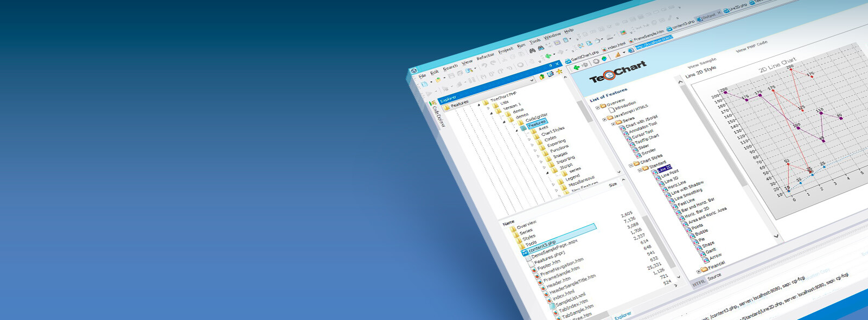The image size is (868, 320).
Task: Select the TeeChart PHP folder
Action: click(503, 97)
